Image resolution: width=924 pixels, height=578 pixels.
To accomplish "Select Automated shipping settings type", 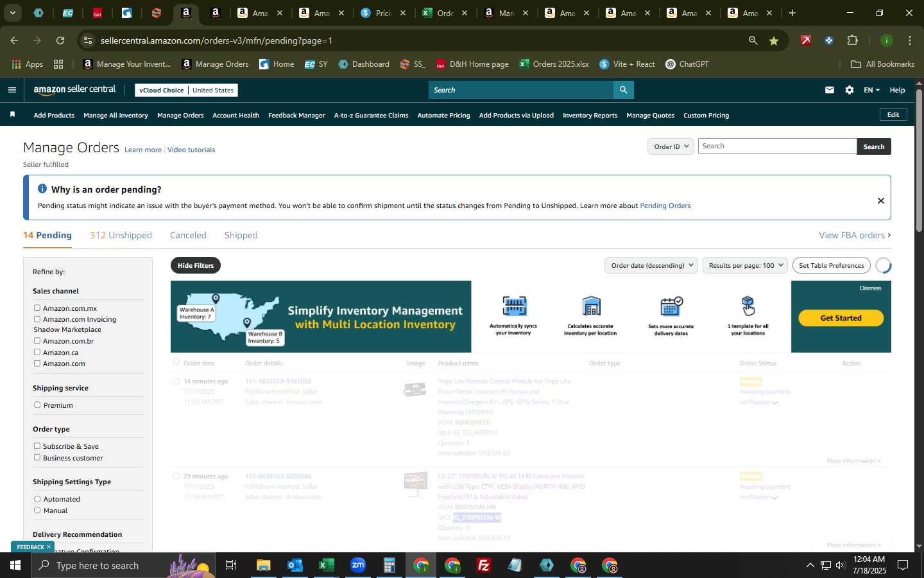I will (x=37, y=499).
